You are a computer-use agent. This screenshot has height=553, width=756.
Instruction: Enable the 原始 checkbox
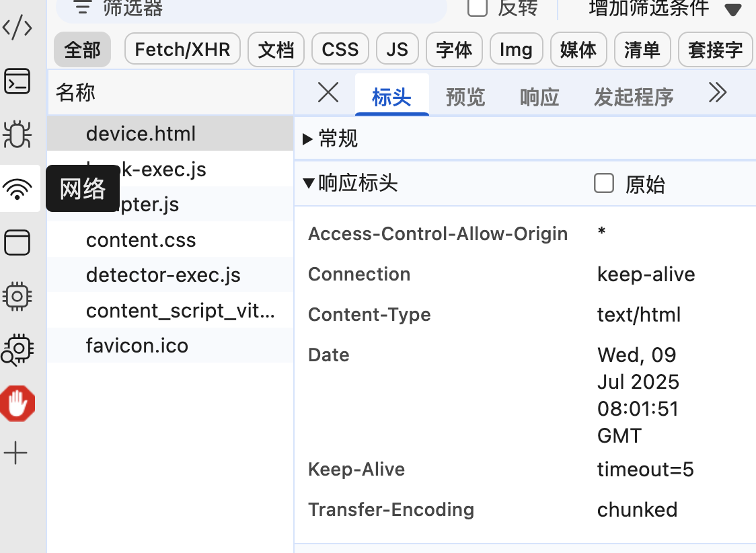click(604, 183)
